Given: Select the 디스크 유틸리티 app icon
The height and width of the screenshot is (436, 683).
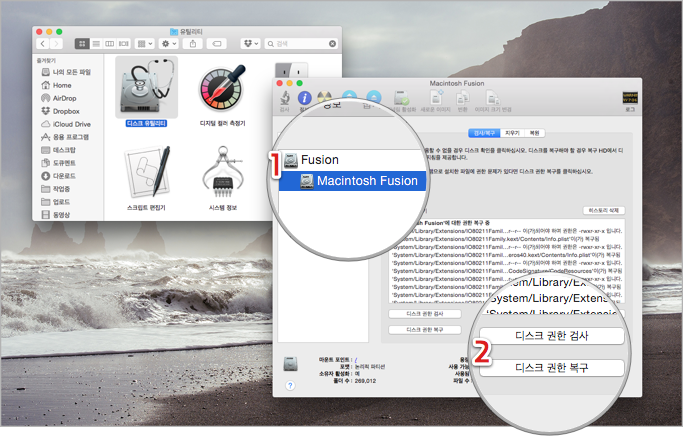Looking at the screenshot, I should click(146, 87).
